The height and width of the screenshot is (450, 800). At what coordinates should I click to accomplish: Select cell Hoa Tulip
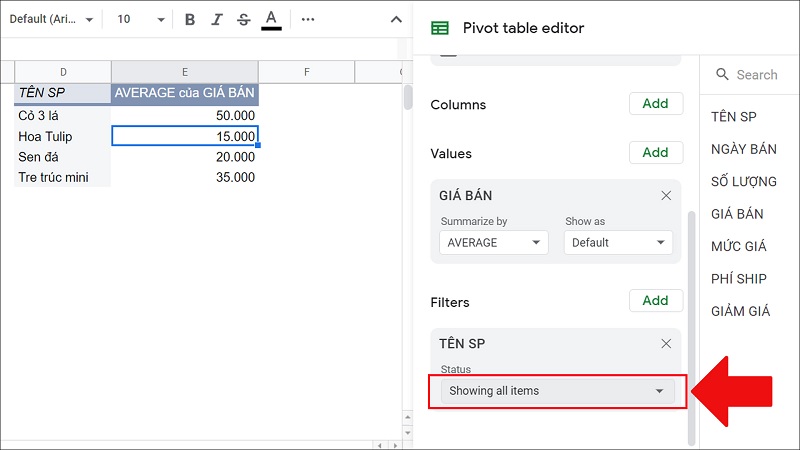[62, 136]
